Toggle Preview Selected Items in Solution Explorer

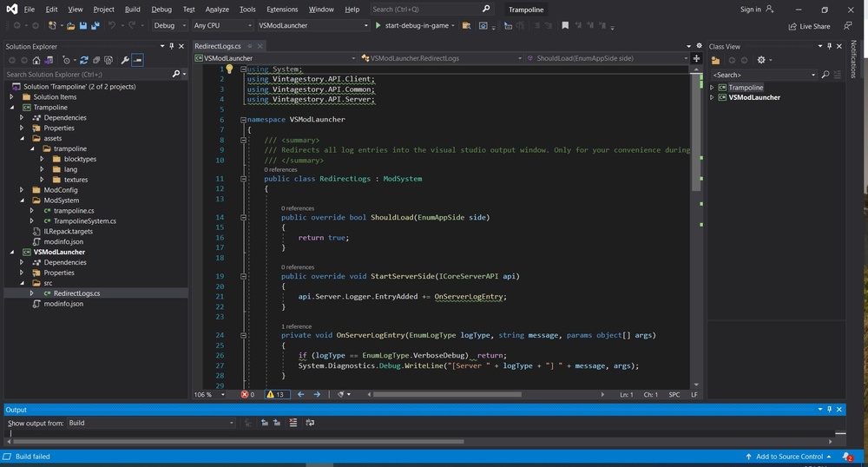coord(138,61)
